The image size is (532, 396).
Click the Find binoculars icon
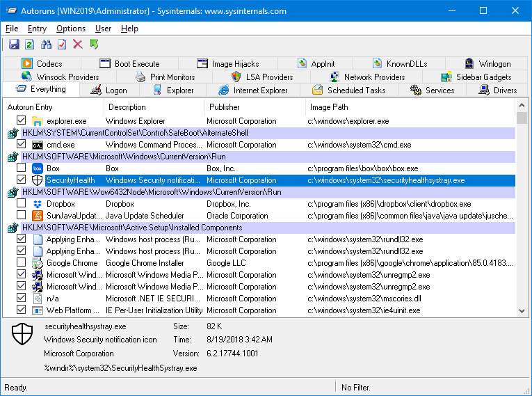[46, 44]
